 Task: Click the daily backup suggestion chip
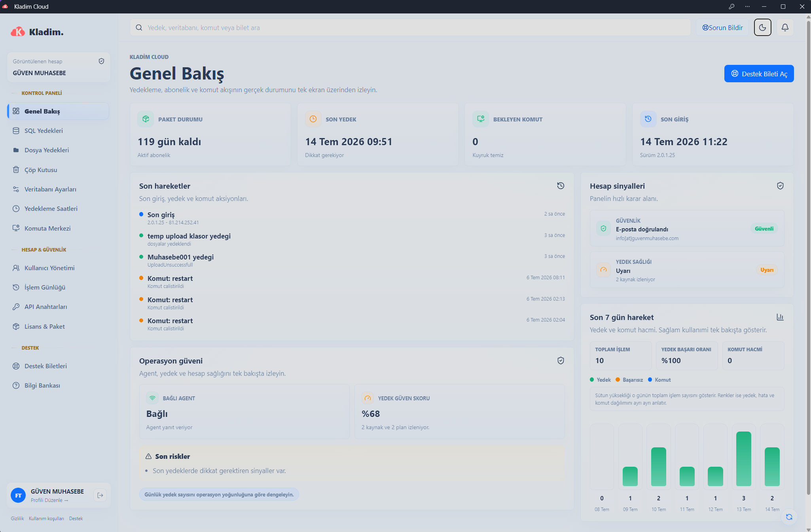point(219,494)
